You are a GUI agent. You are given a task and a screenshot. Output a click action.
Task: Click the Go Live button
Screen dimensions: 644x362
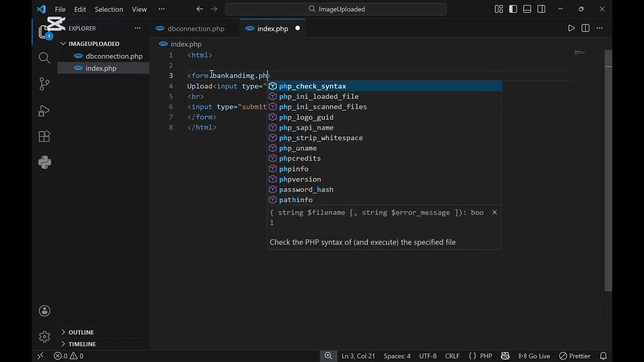534,356
